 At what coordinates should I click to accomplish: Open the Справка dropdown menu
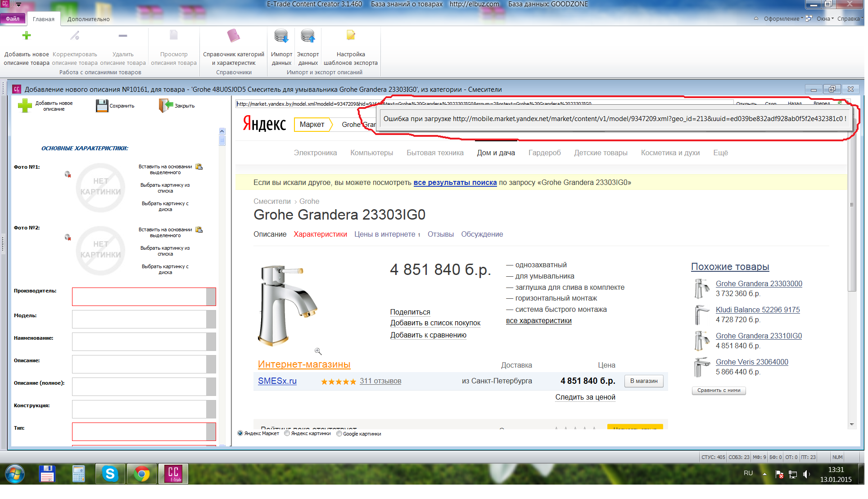tap(850, 18)
